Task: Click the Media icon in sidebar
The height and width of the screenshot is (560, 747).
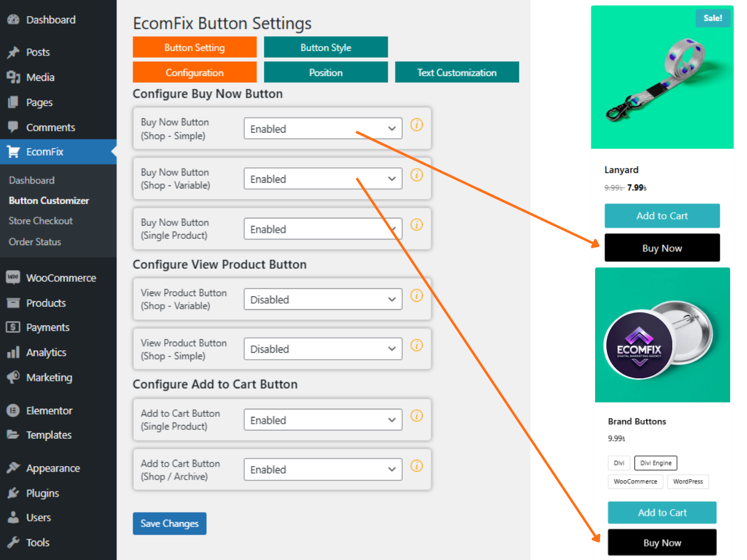Action: 12,77
